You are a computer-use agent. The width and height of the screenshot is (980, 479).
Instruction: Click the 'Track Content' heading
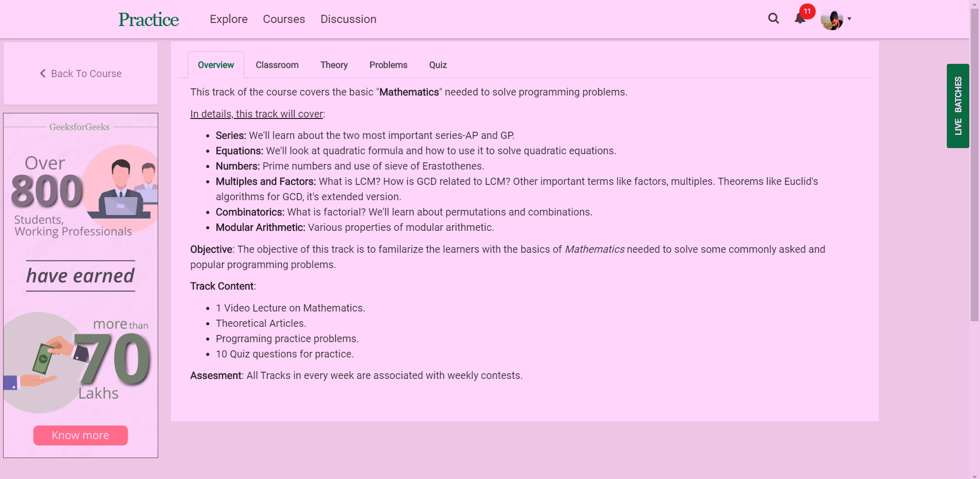point(222,286)
